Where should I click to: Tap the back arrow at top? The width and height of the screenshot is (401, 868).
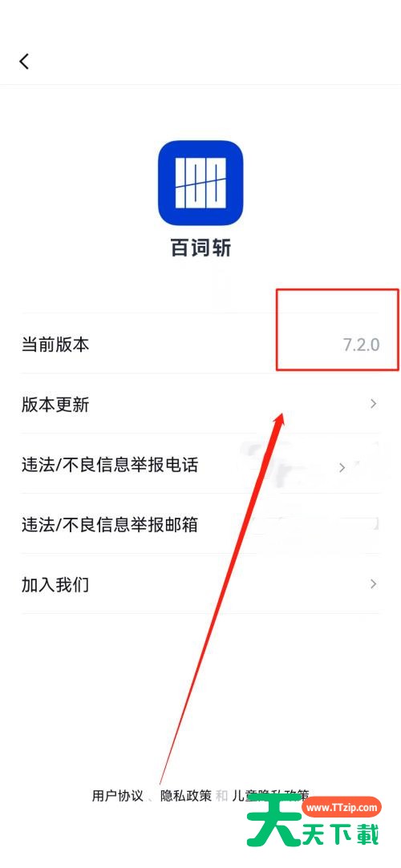pyautogui.click(x=24, y=61)
